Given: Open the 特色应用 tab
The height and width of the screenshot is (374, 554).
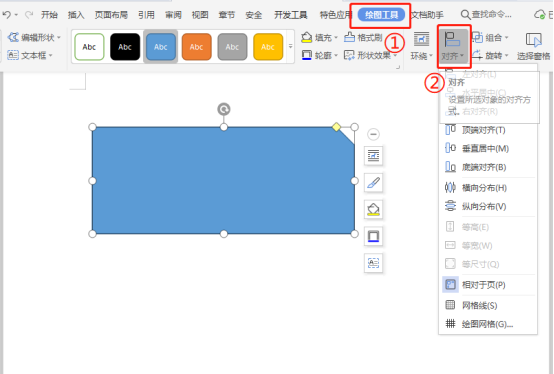Looking at the screenshot, I should [336, 15].
